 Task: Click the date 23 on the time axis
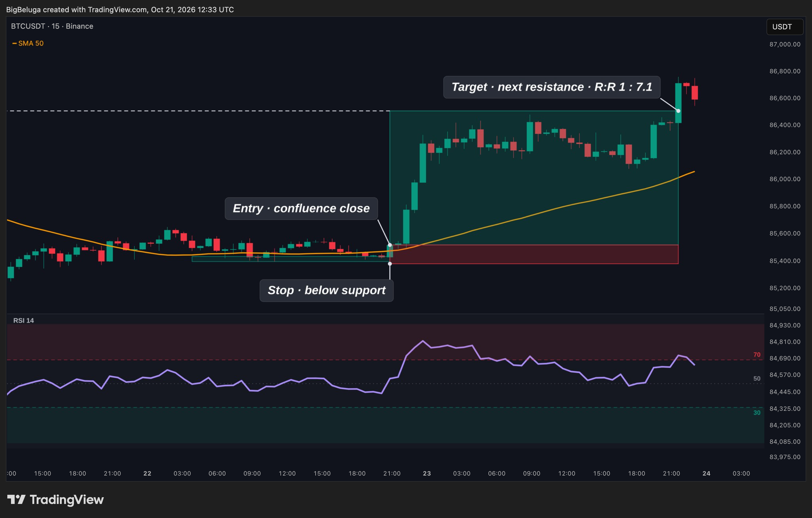(427, 473)
